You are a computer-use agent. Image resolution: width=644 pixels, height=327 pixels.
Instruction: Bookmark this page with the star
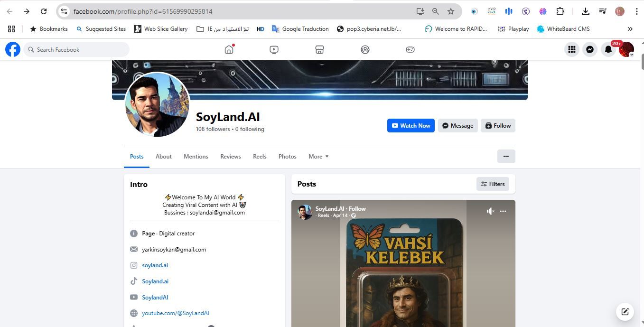tap(451, 11)
